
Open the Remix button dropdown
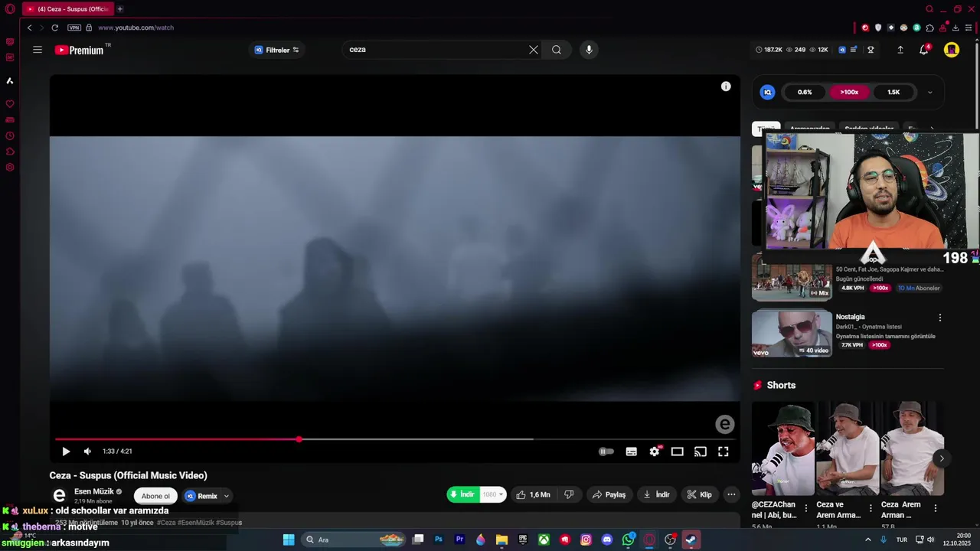(x=226, y=496)
